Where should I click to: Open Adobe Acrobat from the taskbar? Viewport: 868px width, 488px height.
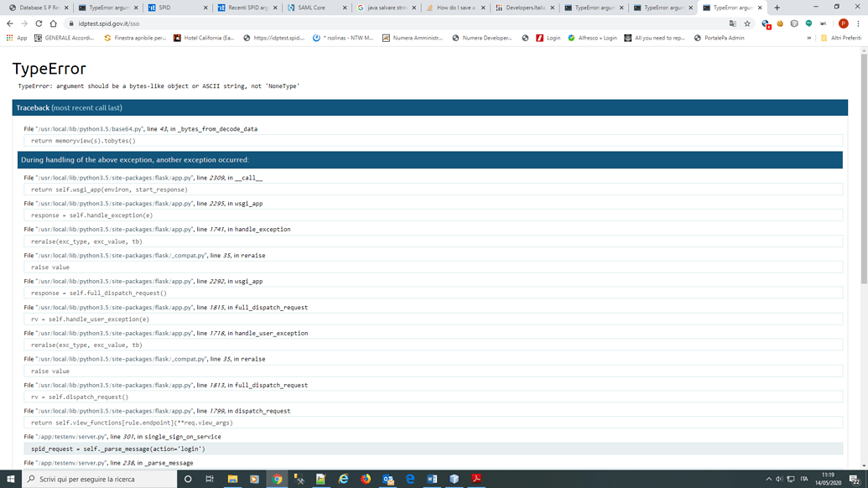pos(476,479)
